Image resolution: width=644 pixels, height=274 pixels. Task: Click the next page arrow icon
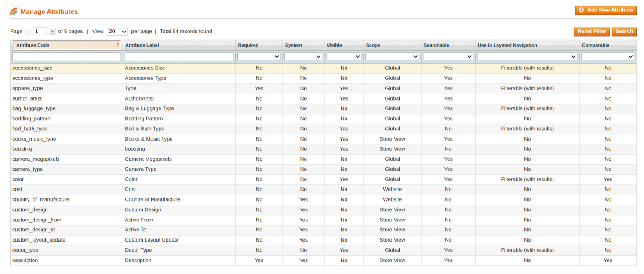52,32
